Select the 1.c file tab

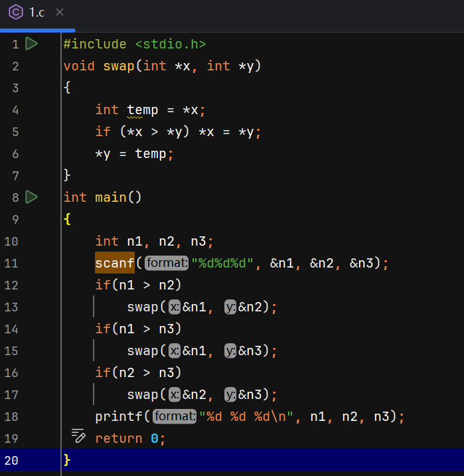(x=37, y=12)
